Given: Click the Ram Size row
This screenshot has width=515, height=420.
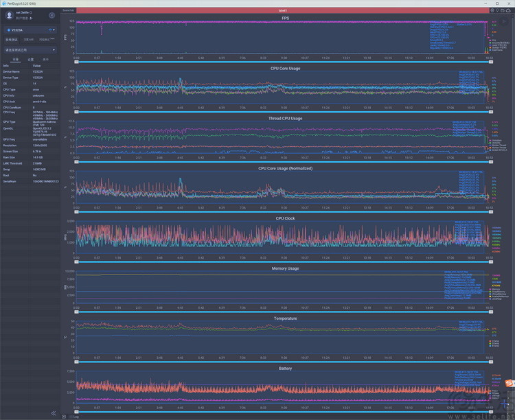Looking at the screenshot, I should (30, 157).
